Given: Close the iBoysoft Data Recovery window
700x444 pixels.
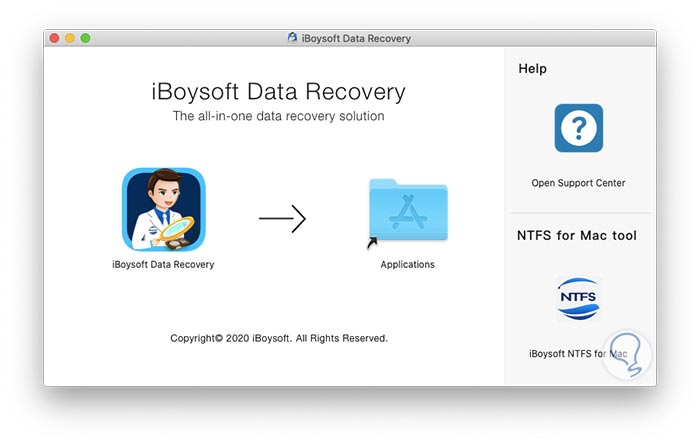Looking at the screenshot, I should 54,38.
